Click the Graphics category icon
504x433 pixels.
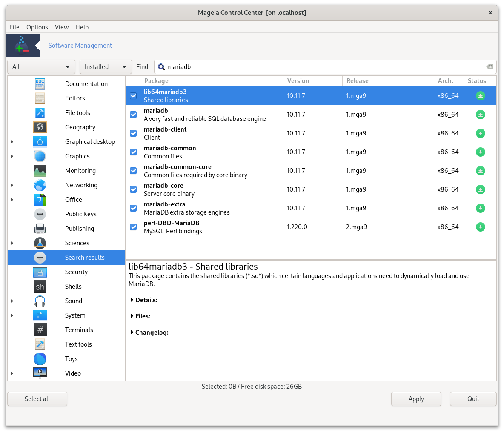[40, 156]
